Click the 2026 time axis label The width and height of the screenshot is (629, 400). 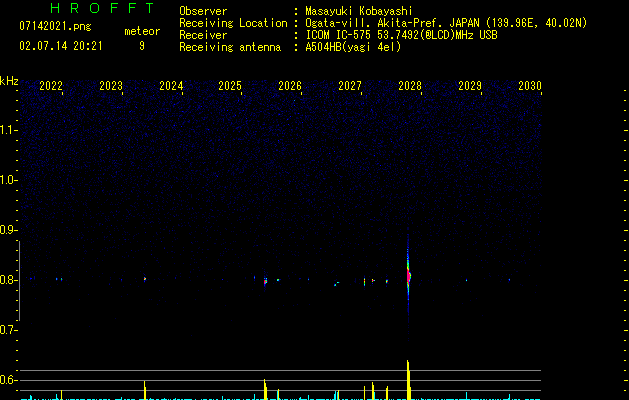[x=290, y=86]
